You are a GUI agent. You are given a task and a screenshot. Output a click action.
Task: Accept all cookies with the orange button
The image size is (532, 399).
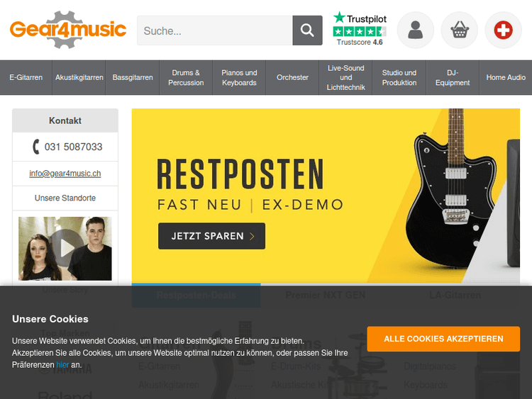(443, 339)
